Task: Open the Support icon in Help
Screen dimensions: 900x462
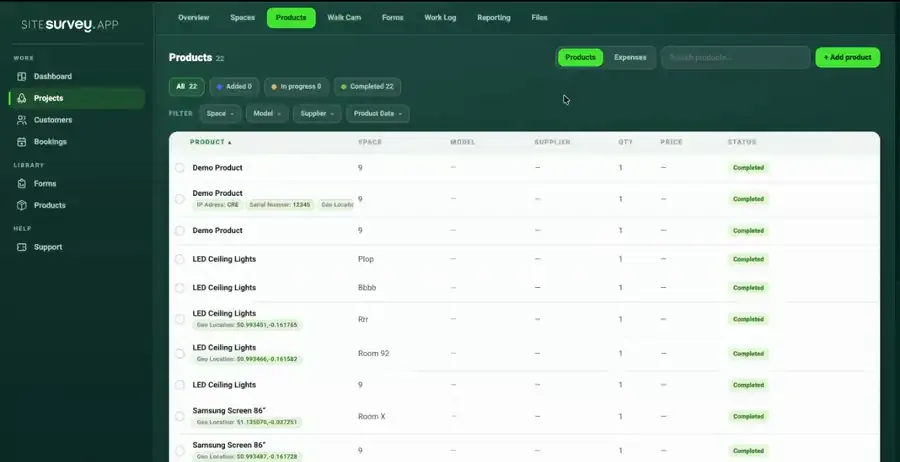Action: (x=22, y=247)
